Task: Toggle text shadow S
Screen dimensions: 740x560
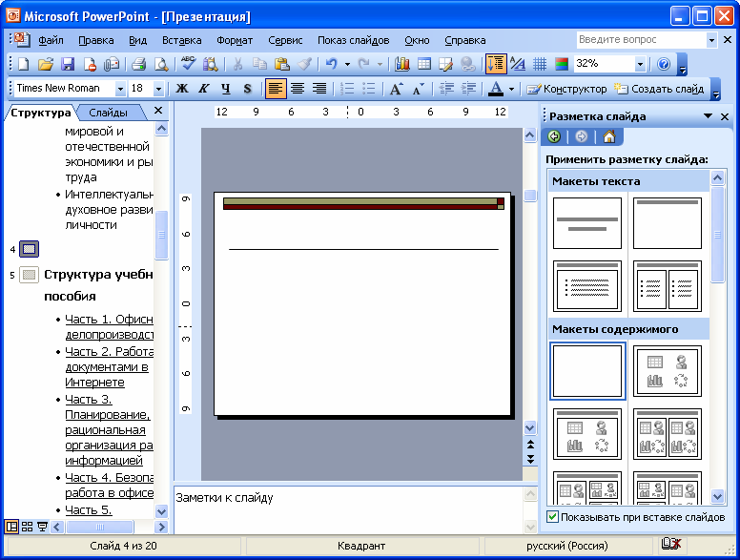Action: 247,89
